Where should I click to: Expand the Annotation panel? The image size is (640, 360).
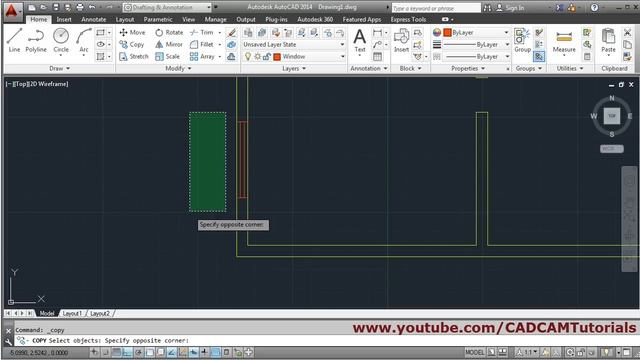pyautogui.click(x=369, y=69)
